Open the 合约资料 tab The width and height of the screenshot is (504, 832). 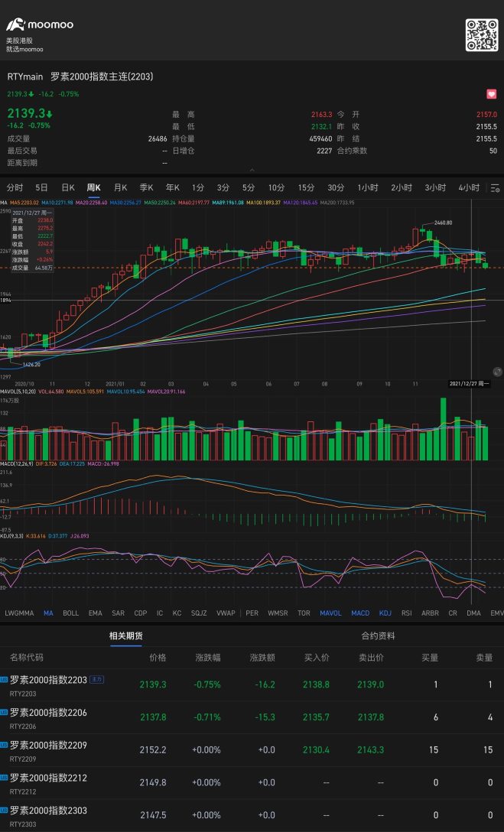tap(379, 635)
